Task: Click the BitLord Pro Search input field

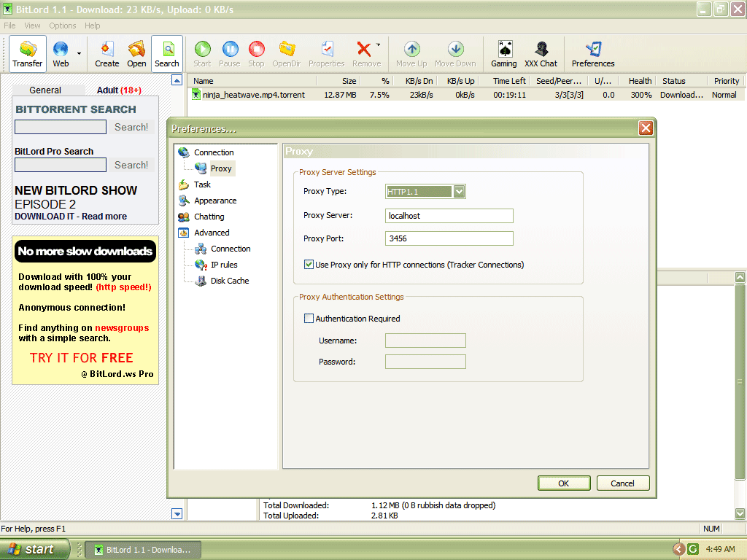Action: tap(61, 165)
